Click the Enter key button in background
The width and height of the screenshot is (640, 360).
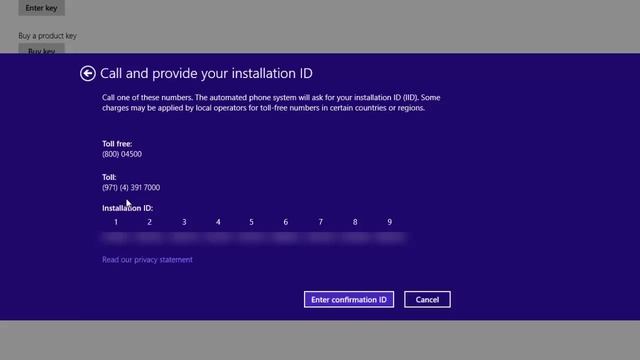click(42, 8)
